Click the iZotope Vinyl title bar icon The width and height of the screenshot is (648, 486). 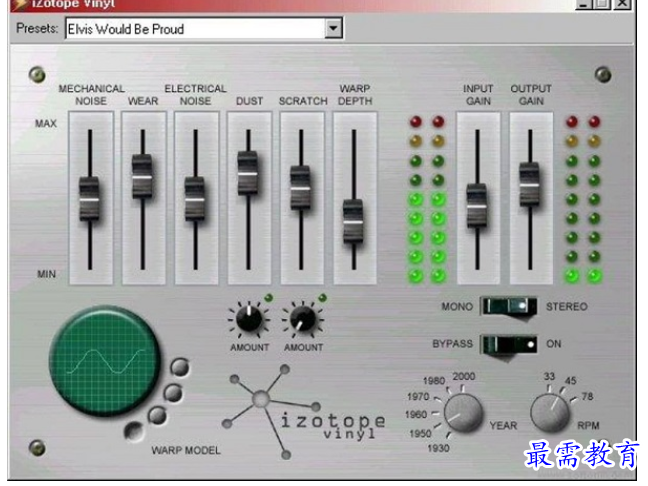(x=19, y=5)
